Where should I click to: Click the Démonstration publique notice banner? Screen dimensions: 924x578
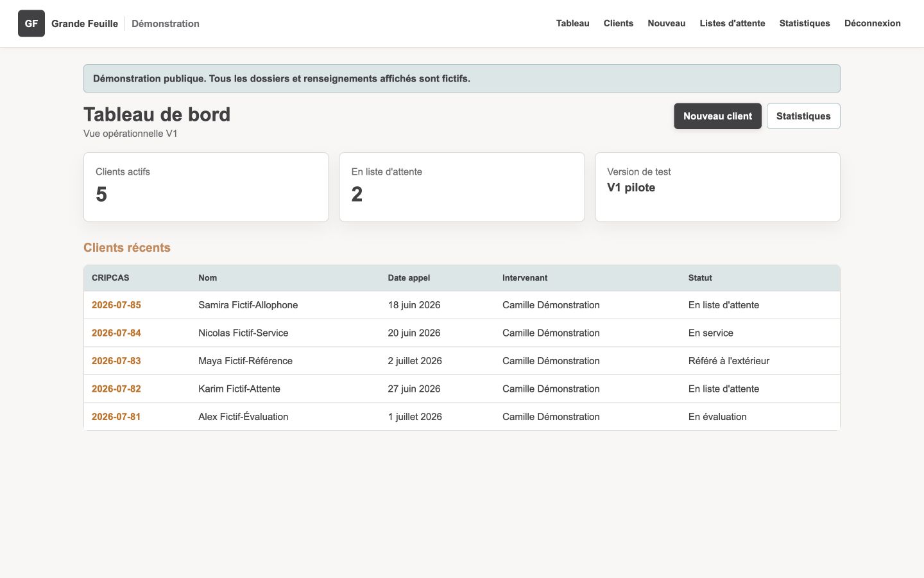[x=462, y=78]
